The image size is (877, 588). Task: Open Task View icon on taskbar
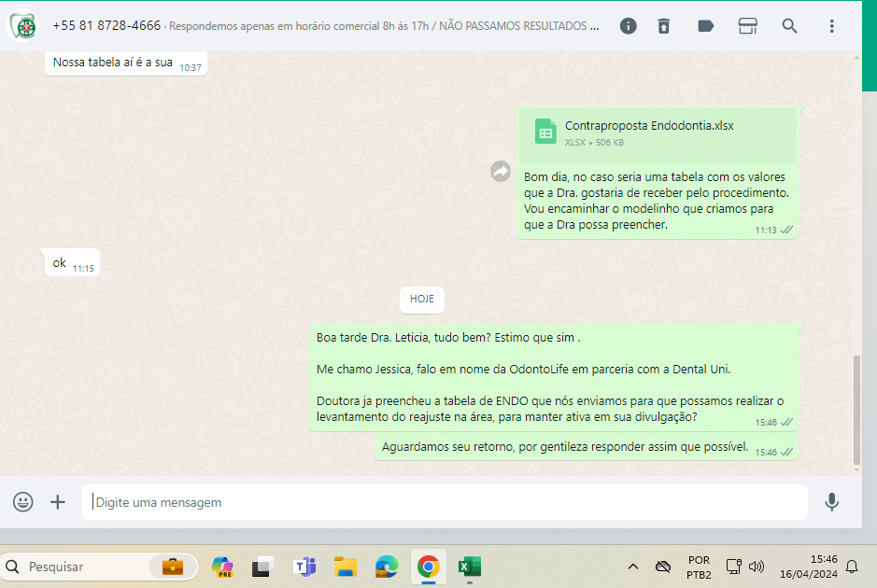pyautogui.click(x=262, y=567)
